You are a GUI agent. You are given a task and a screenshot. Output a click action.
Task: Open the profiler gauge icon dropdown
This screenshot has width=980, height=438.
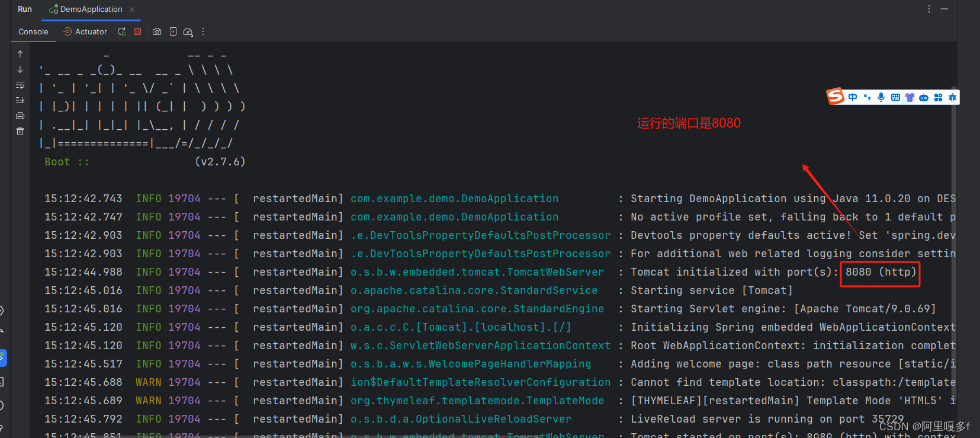coord(188,32)
